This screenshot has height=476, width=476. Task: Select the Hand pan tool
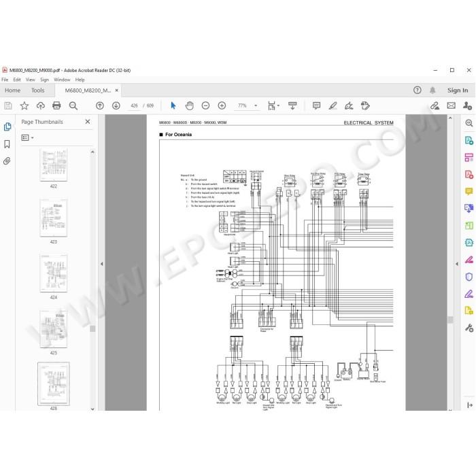pyautogui.click(x=190, y=105)
